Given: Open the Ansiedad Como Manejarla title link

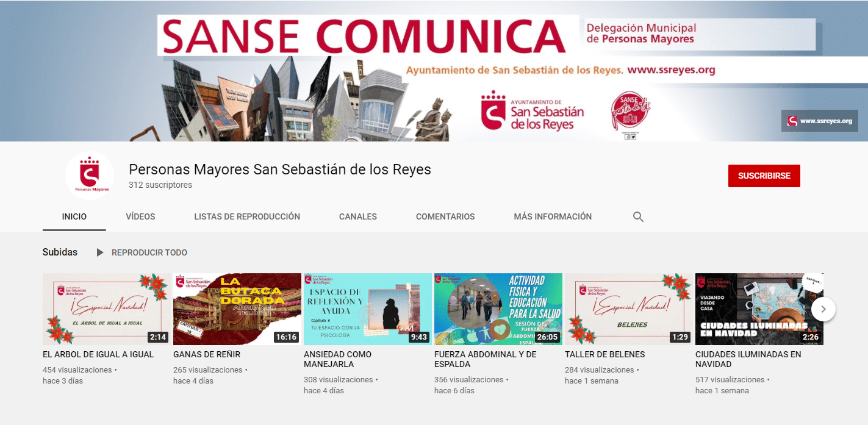Looking at the screenshot, I should pos(337,359).
